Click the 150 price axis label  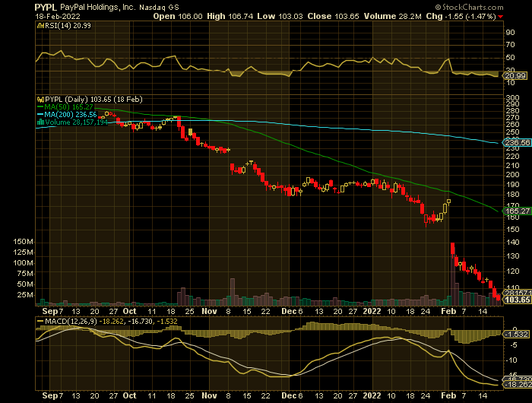click(x=512, y=230)
